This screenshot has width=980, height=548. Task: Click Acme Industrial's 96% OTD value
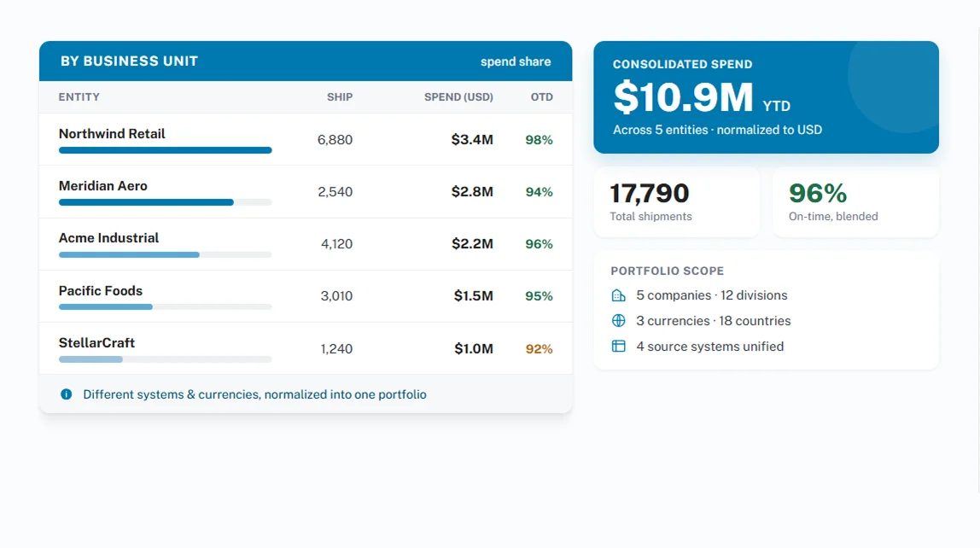click(x=539, y=244)
